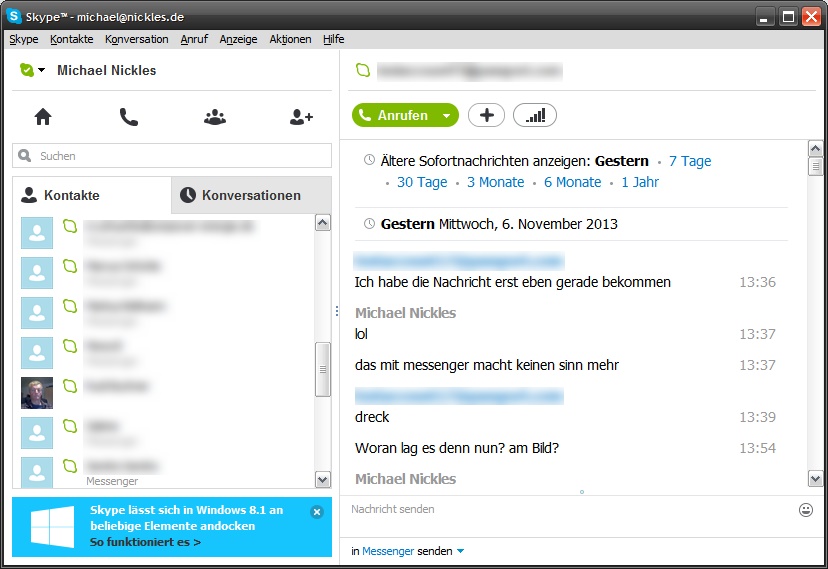The width and height of the screenshot is (828, 569).
Task: Show messages from the last 6 Monate
Action: pos(572,182)
